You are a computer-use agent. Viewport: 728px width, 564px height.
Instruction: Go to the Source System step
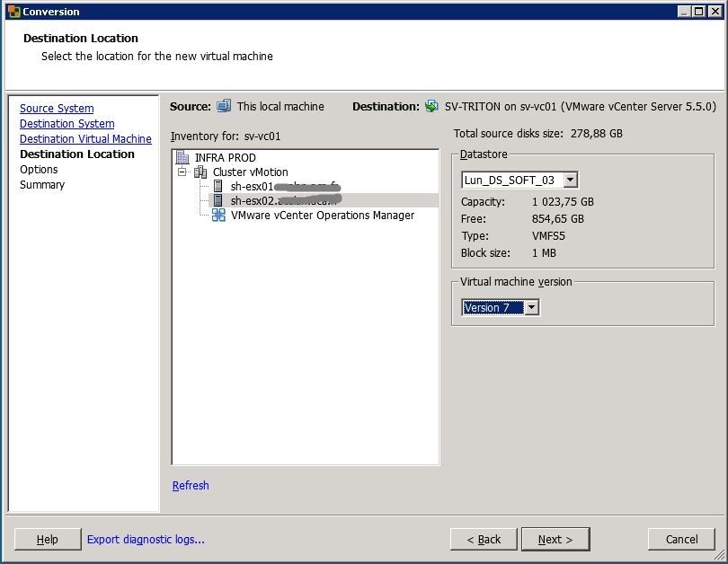pyautogui.click(x=57, y=109)
